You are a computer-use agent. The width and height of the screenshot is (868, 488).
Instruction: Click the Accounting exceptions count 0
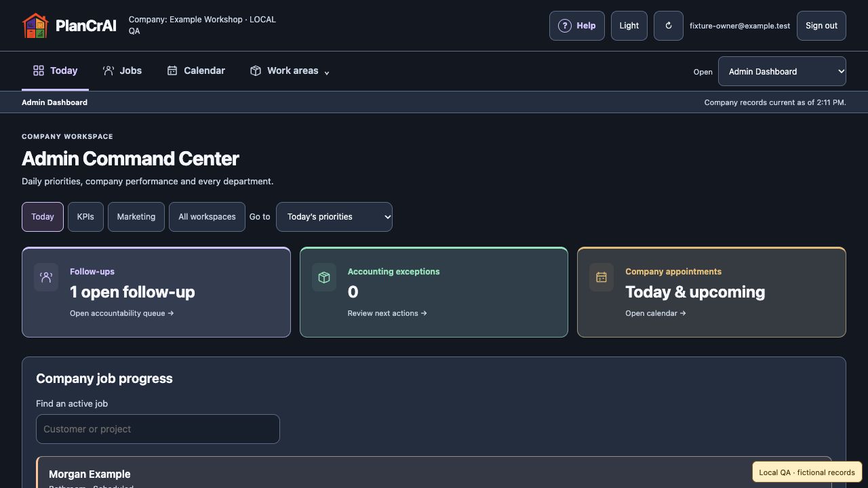click(x=353, y=292)
